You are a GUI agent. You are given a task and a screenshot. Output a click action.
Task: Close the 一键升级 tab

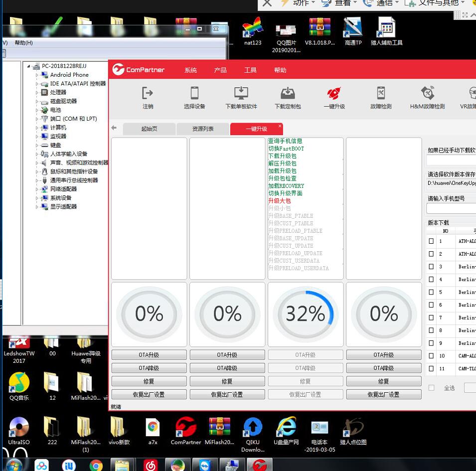280,126
